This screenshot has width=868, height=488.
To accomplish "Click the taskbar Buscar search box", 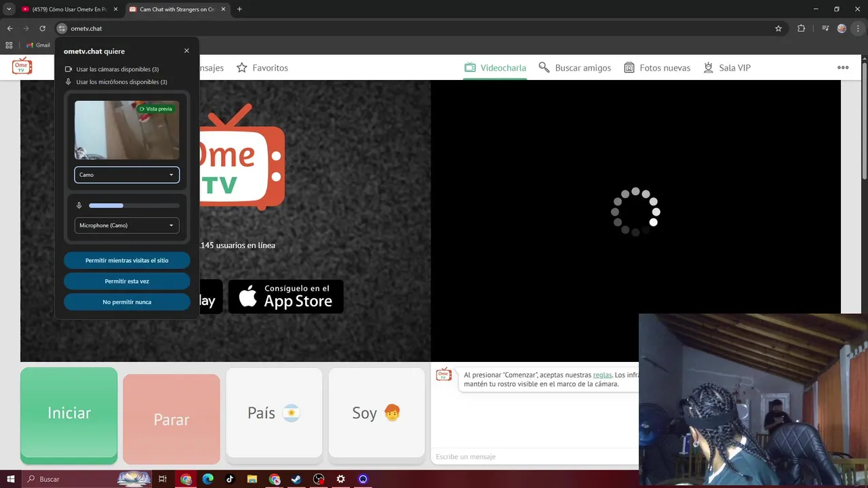I will [87, 479].
